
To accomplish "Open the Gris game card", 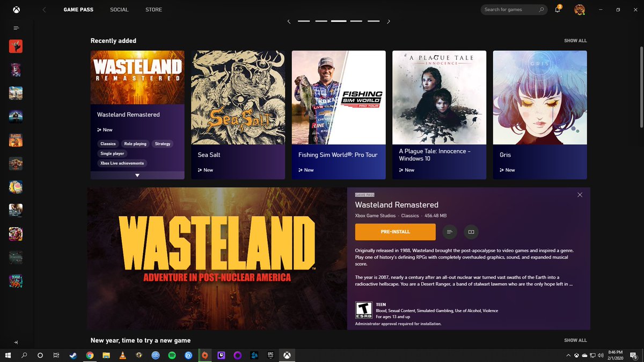I will (540, 115).
